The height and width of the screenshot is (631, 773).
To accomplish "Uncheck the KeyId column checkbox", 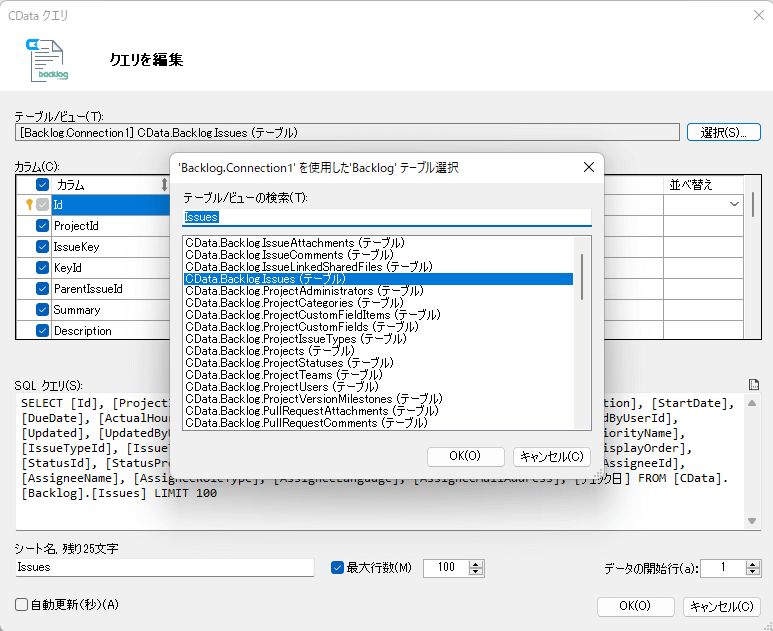I will pyautogui.click(x=42, y=267).
